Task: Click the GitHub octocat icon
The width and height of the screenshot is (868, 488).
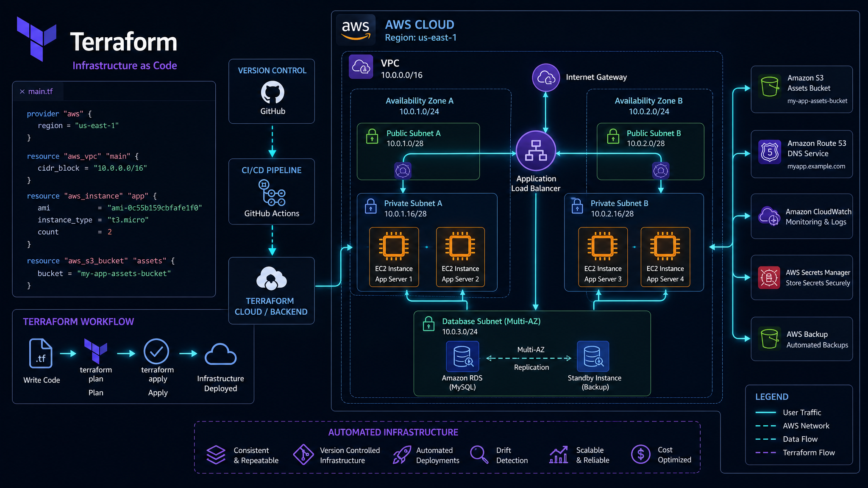Action: click(x=273, y=92)
